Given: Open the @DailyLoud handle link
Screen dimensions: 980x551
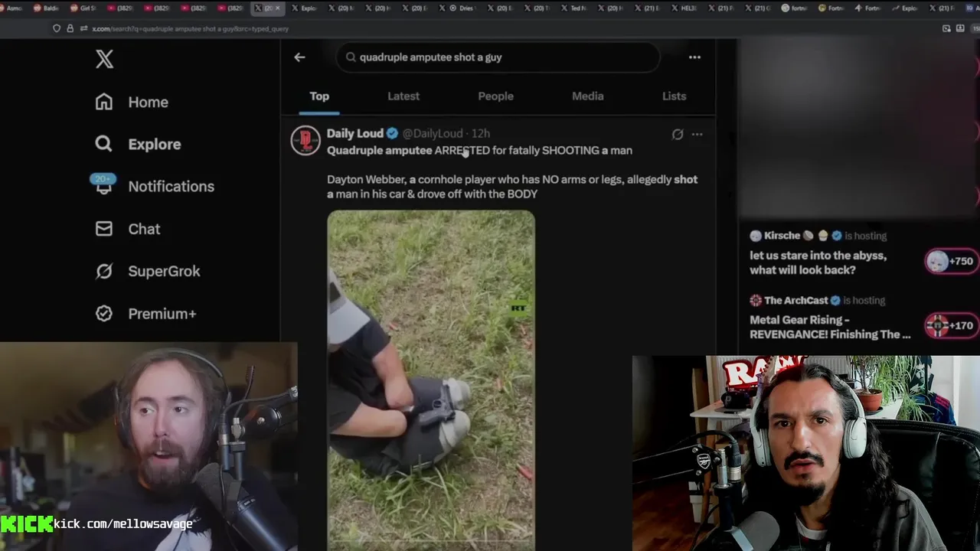Looking at the screenshot, I should click(x=433, y=133).
